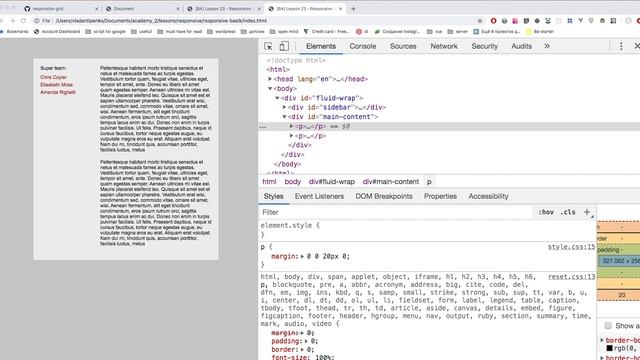Switch to the Elements panel tab

coord(321,46)
